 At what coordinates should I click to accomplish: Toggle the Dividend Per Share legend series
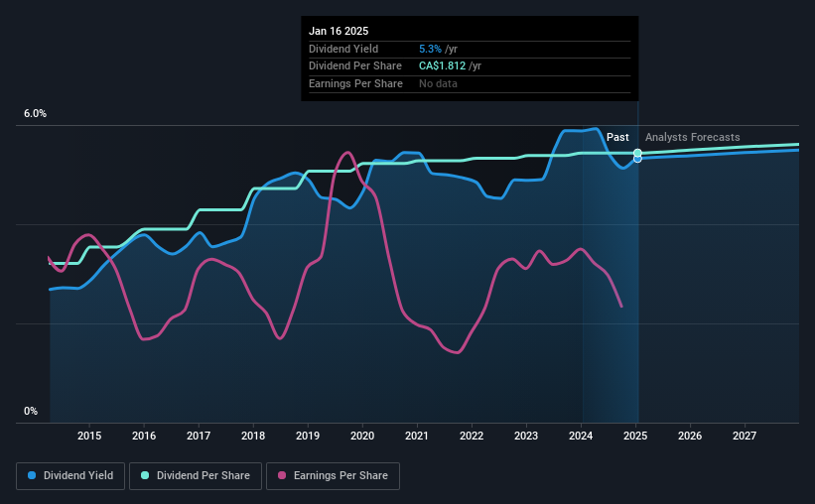pos(196,476)
